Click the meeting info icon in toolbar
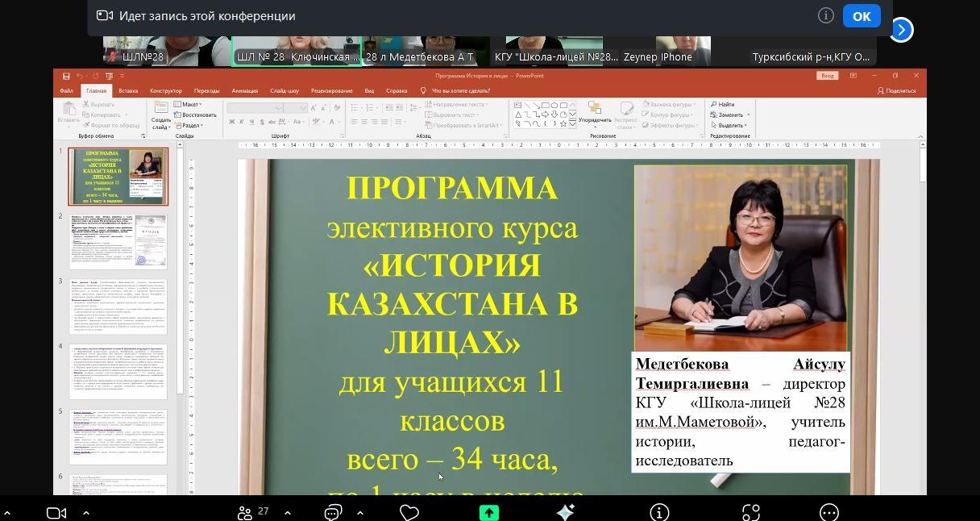 tap(659, 513)
